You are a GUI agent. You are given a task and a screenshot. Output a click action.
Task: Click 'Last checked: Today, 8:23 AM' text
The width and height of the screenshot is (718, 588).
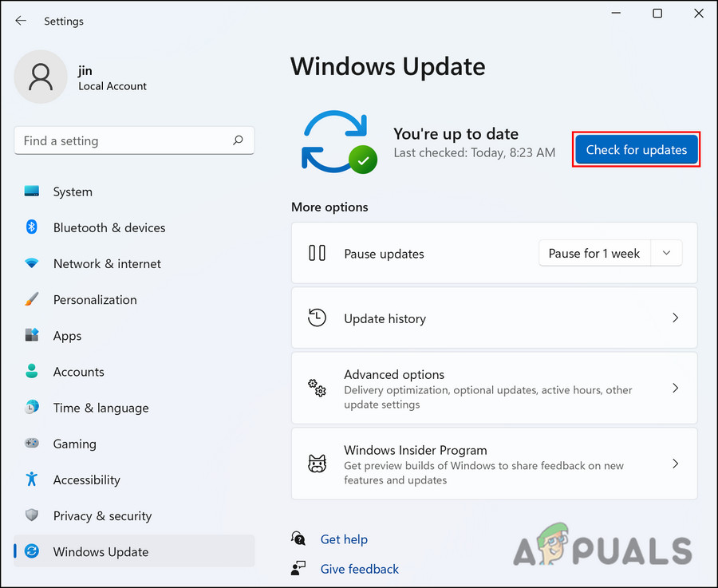pos(475,152)
